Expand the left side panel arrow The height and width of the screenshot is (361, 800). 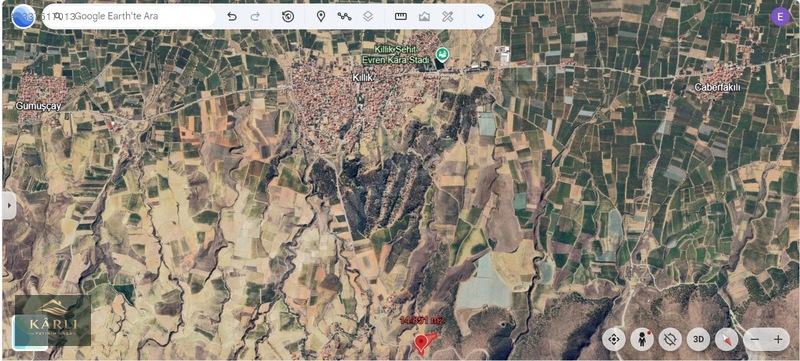pos(9,205)
